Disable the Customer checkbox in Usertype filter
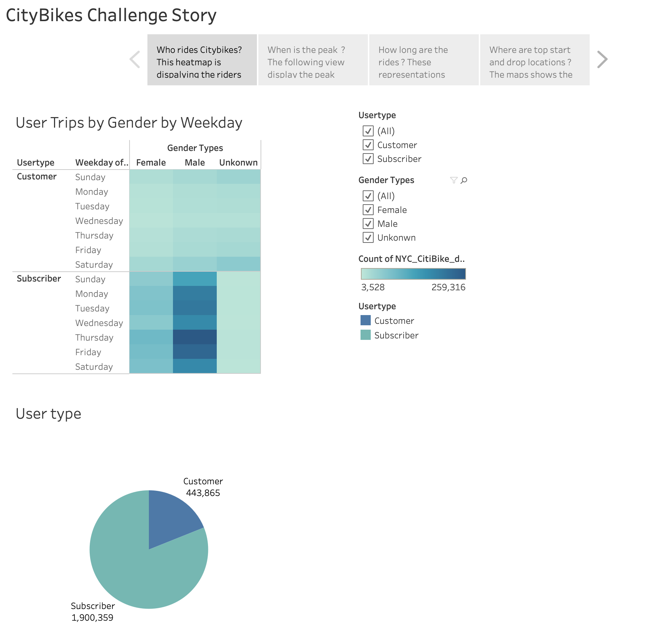 [368, 145]
